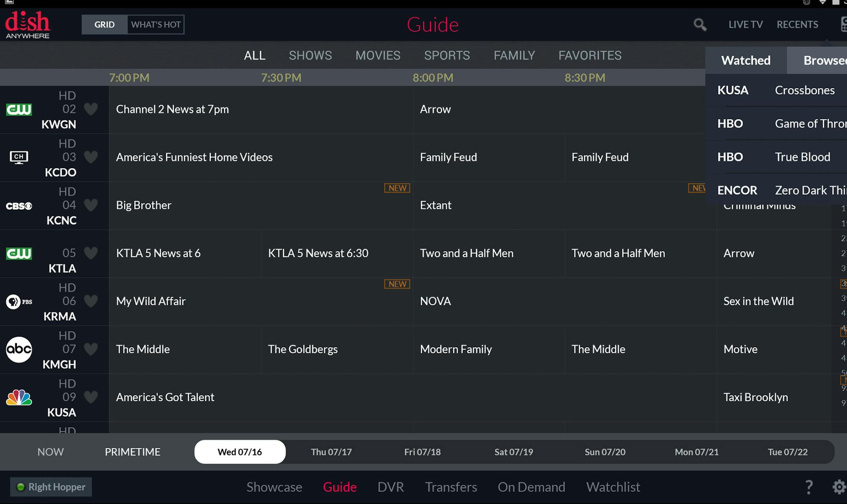Select the NBC peacock logo for KUSA
This screenshot has height=504, width=847.
[19, 397]
